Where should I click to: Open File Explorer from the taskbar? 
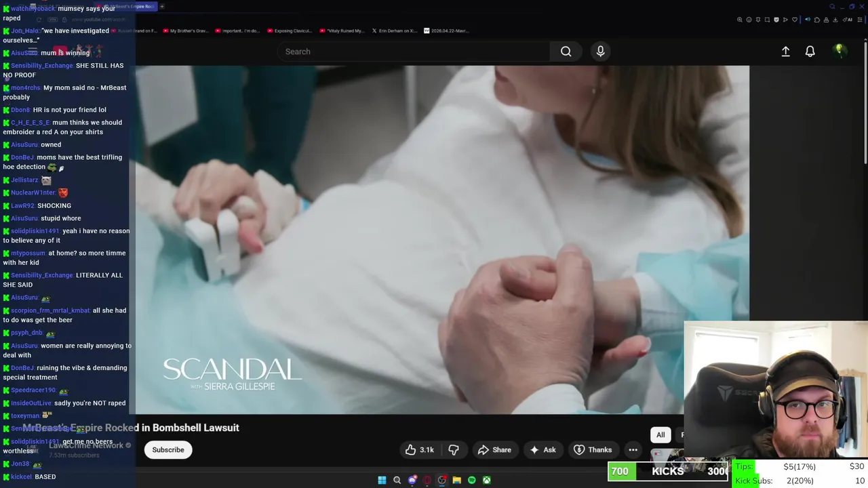click(x=457, y=480)
